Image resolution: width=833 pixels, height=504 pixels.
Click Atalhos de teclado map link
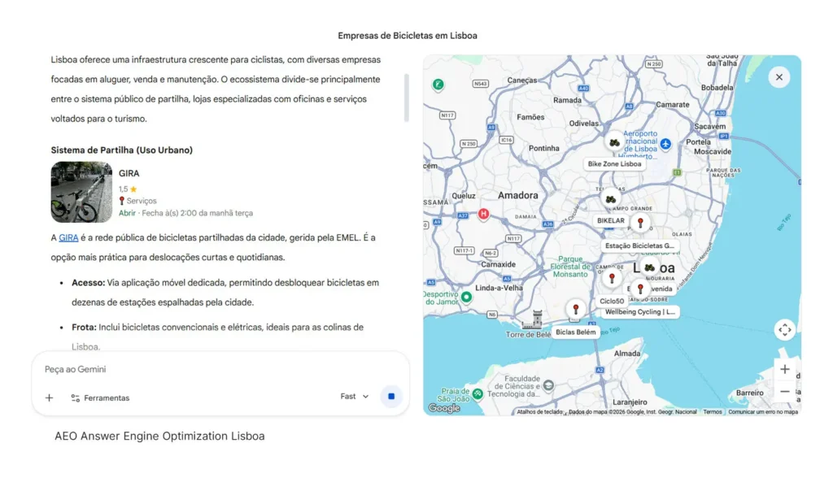[539, 412]
